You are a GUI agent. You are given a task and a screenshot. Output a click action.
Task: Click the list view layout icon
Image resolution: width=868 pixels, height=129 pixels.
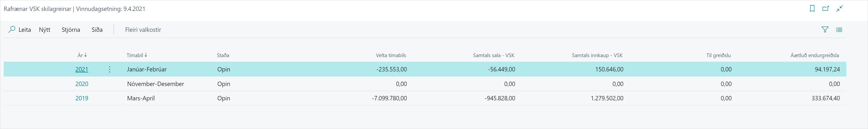pos(839,30)
